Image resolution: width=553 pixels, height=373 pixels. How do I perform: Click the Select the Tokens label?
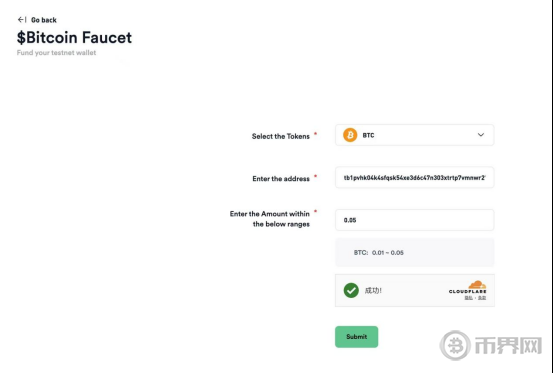(281, 136)
